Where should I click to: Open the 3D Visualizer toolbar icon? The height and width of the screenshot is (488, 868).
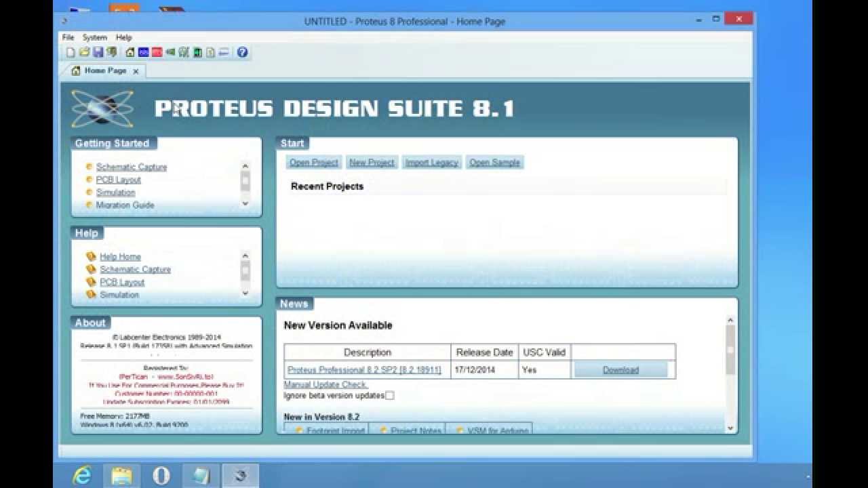tap(170, 52)
